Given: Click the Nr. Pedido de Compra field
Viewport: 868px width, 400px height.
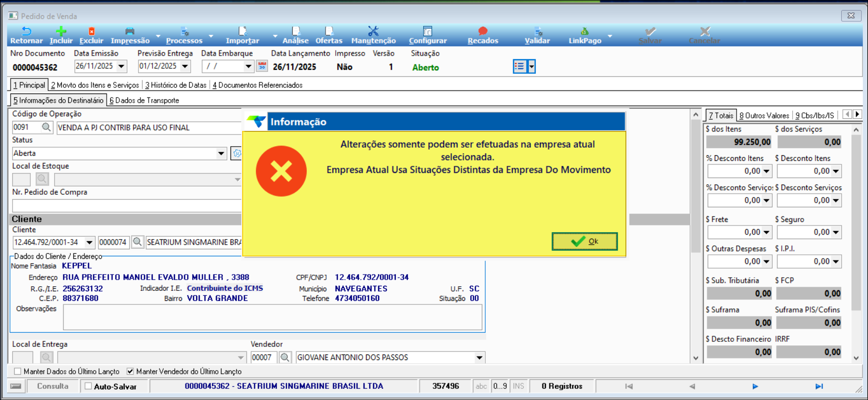Looking at the screenshot, I should (126, 206).
